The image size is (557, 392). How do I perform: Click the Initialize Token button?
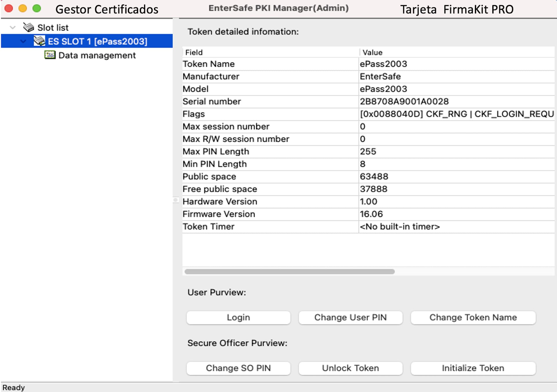point(473,368)
